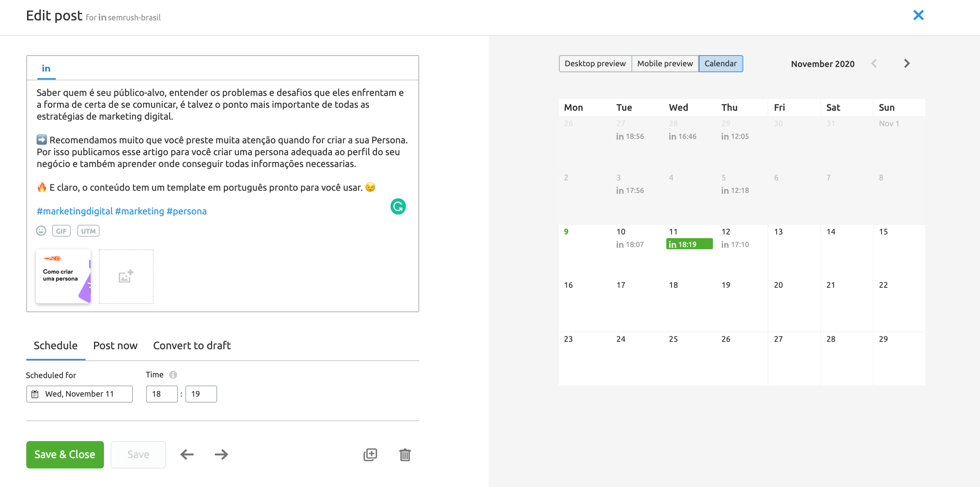Delete the post using the trash icon
The height and width of the screenshot is (487, 980).
404,454
